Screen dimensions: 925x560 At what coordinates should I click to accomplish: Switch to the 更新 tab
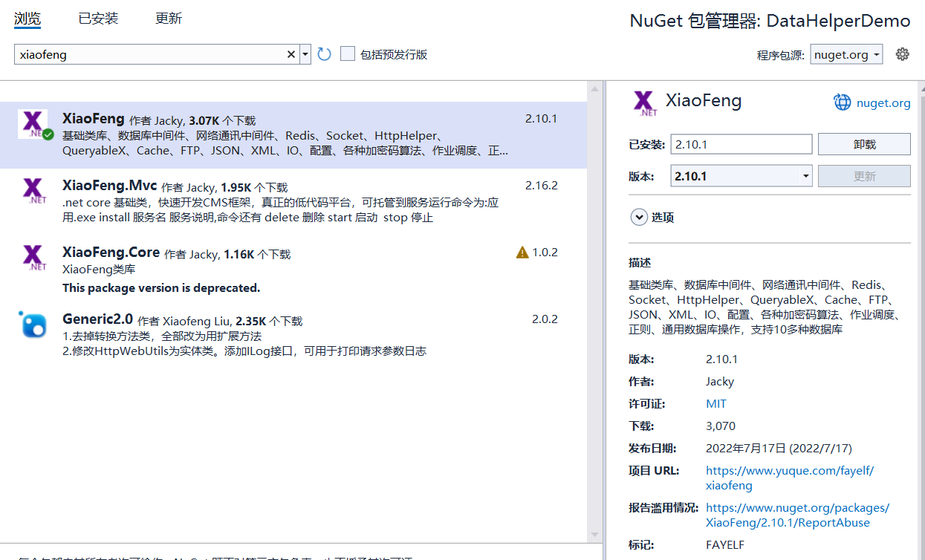pyautogui.click(x=169, y=19)
